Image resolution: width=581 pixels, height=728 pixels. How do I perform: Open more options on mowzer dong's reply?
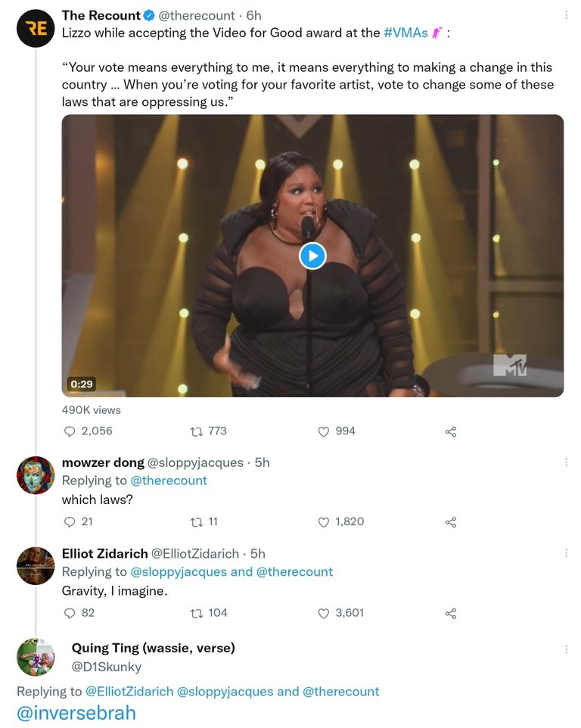click(x=566, y=462)
